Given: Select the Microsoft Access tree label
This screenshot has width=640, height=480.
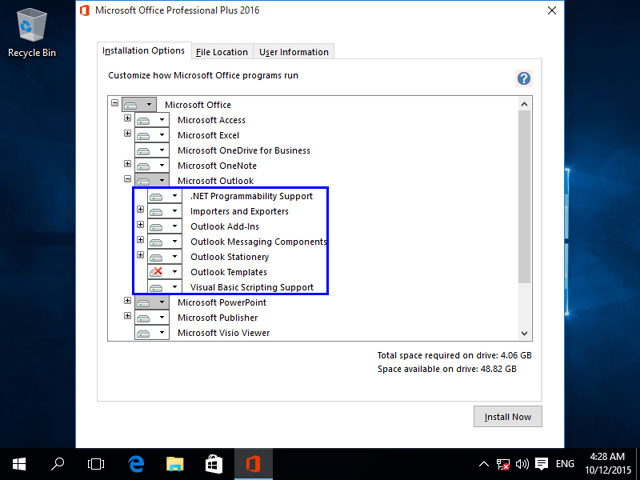Looking at the screenshot, I should click(211, 120).
